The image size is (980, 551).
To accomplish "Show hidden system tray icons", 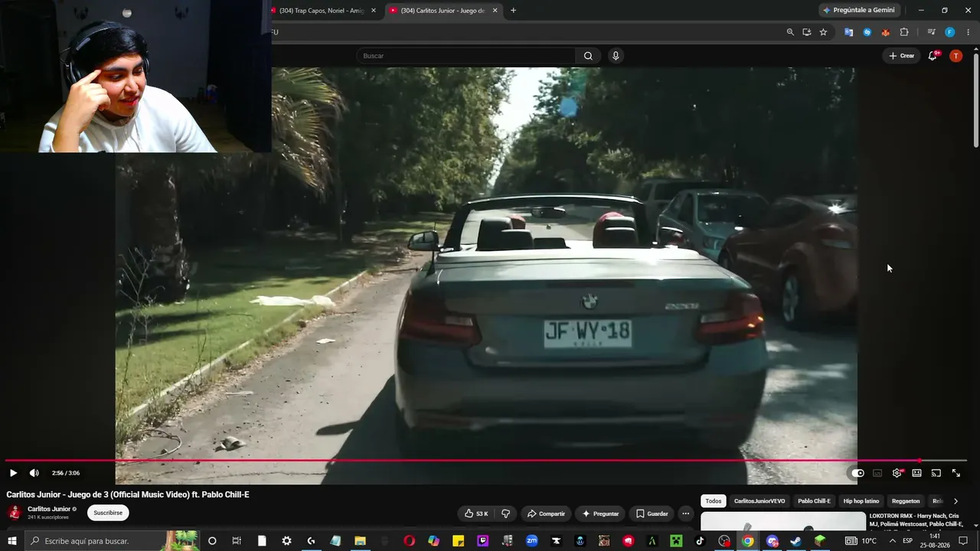I will 892,541.
